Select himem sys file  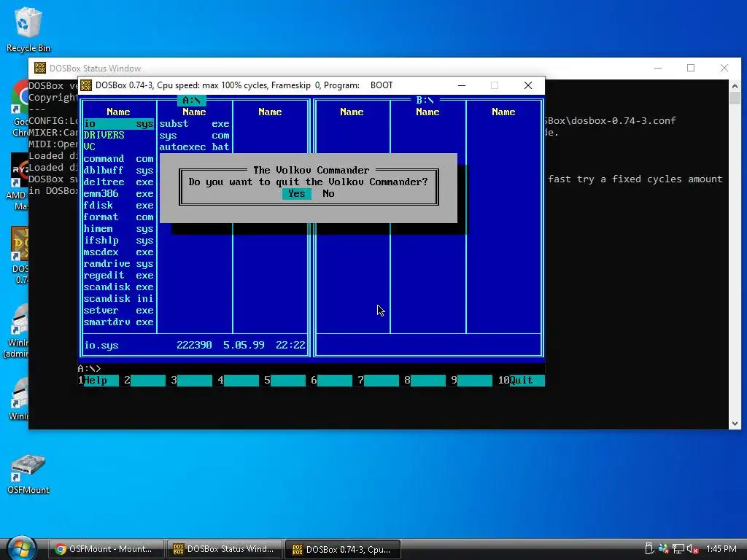119,228
